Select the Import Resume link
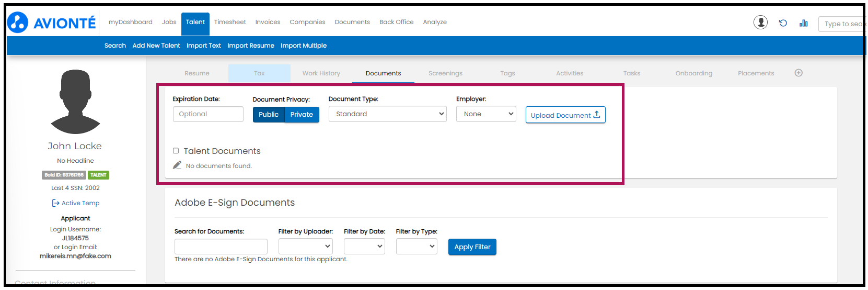This screenshot has height=290, width=868. (250, 46)
